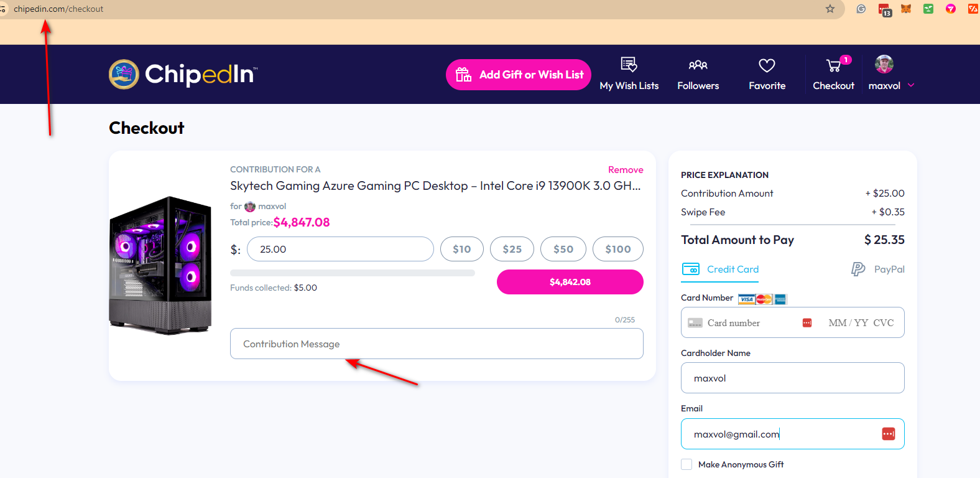
Task: Click the Total Amount to Pay $ 25.35
Action: [x=884, y=240]
